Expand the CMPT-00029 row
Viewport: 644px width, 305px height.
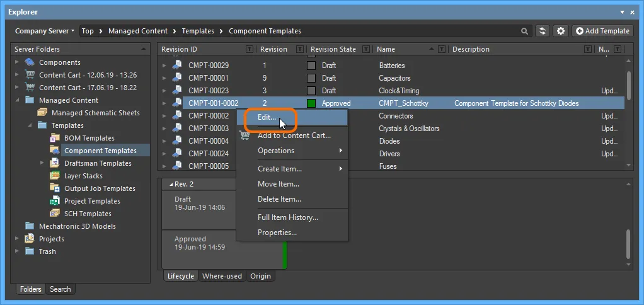click(164, 66)
